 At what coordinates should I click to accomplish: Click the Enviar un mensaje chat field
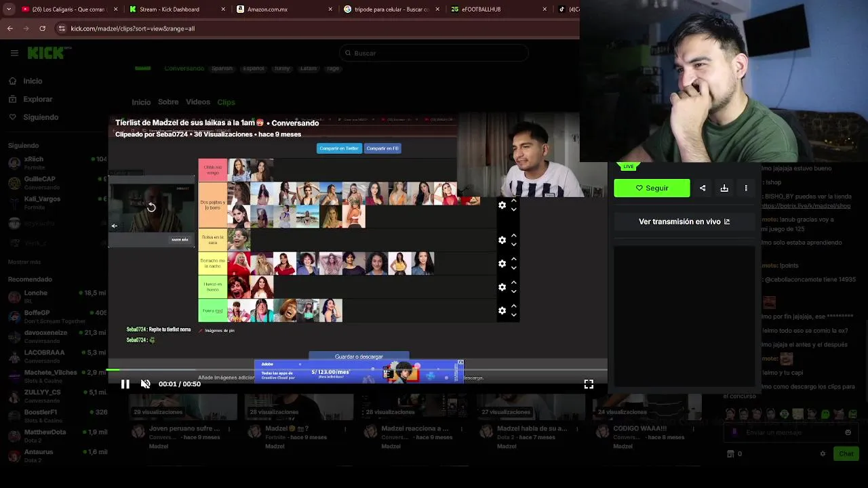click(x=791, y=432)
